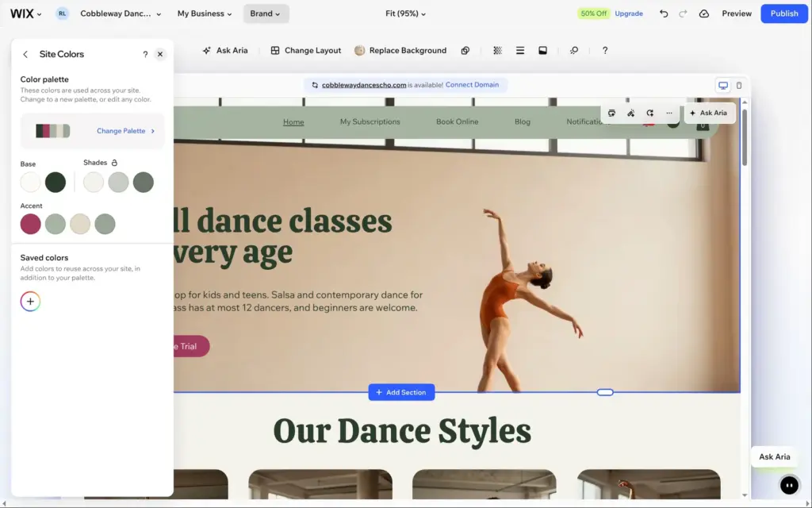Screen dimensions: 812x508
Task: Switch to desktop view
Action: pos(723,86)
